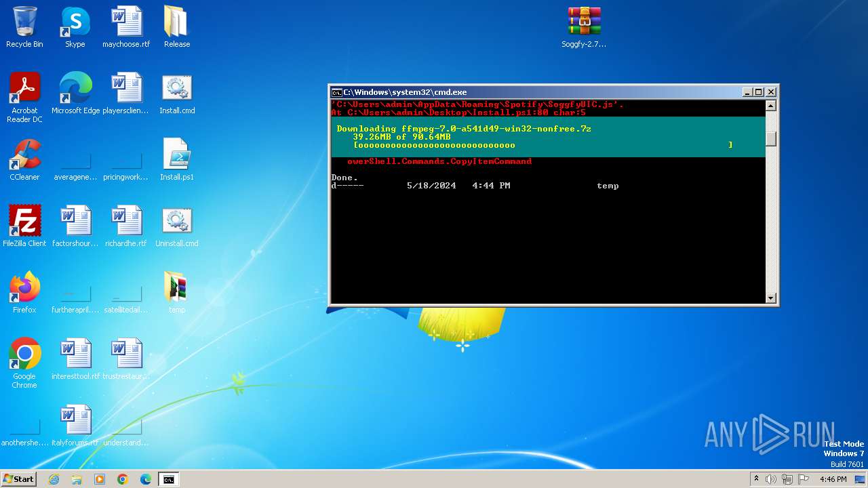Open the temp folder on desktop

coord(177,293)
